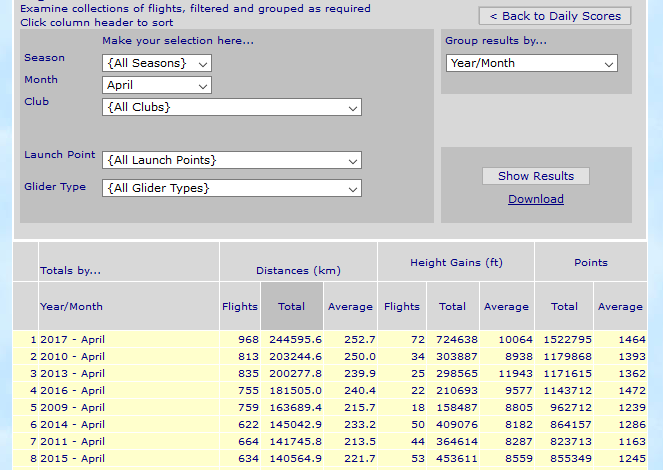Sort by the Year/Month column header
The width and height of the screenshot is (663, 470).
point(71,307)
